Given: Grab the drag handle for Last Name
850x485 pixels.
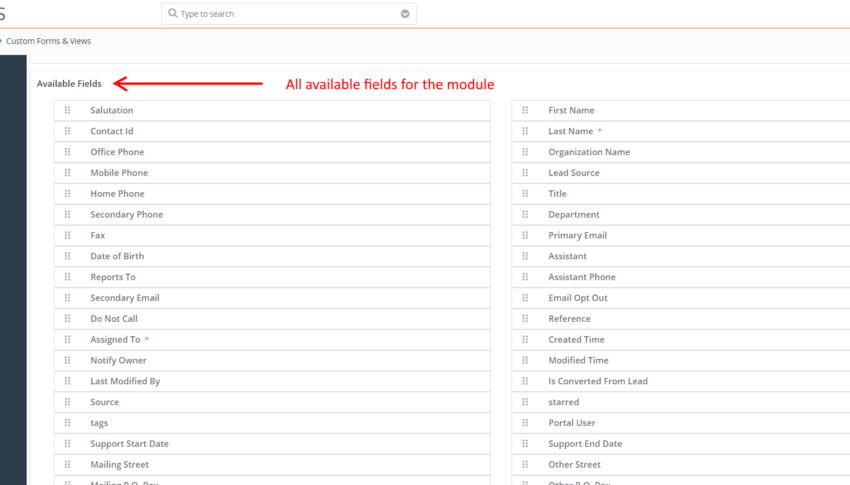Looking at the screenshot, I should (x=525, y=131).
